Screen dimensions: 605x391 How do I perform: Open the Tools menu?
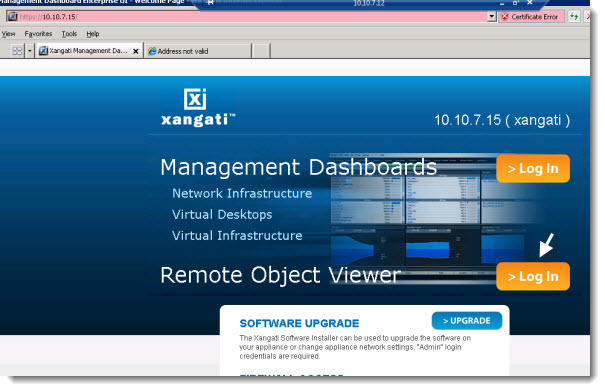69,34
